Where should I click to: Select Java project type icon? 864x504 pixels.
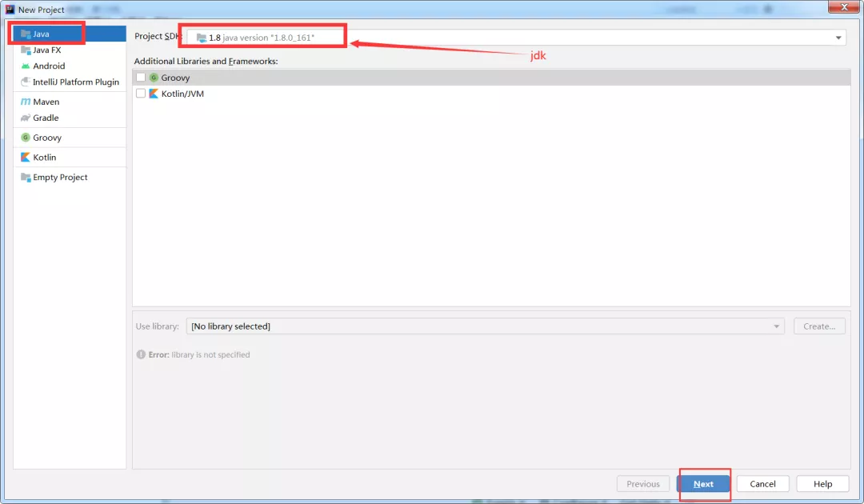[26, 34]
